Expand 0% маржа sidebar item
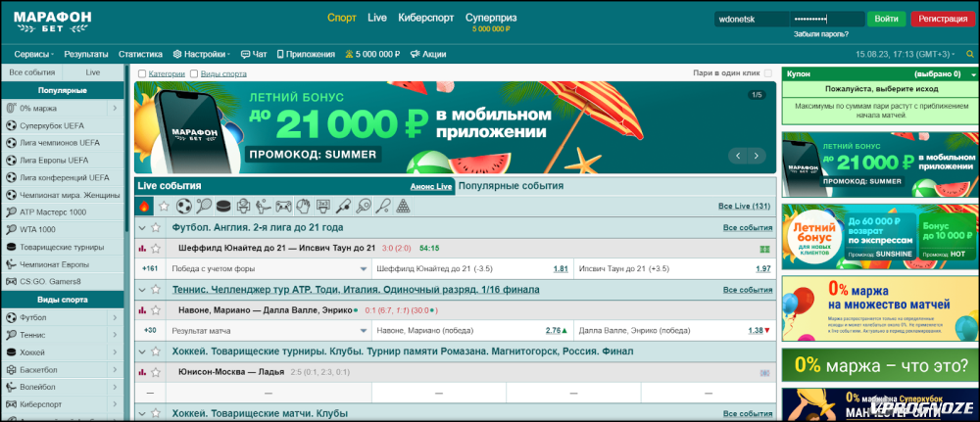This screenshot has width=980, height=422. 115,109
